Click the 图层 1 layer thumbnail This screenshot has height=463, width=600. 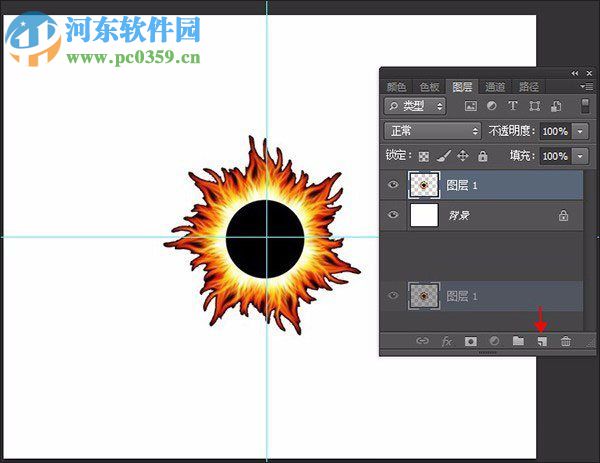pos(424,185)
